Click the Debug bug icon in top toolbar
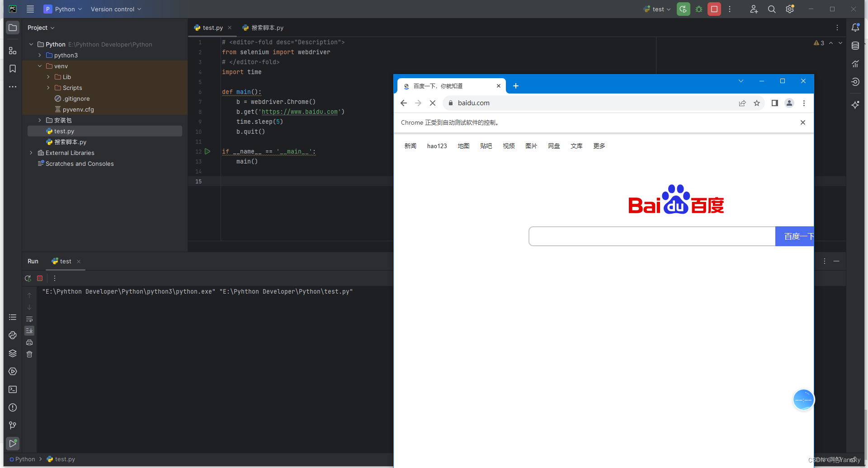 [x=699, y=9]
